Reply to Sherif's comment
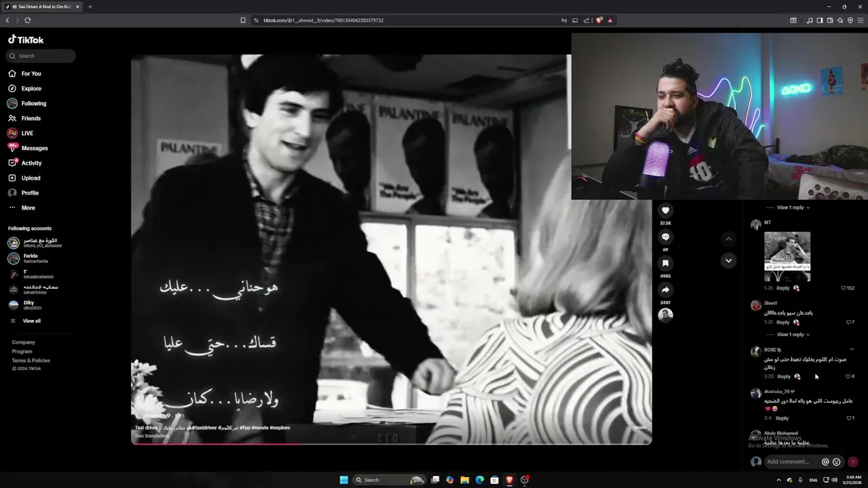This screenshot has width=868, height=488. click(x=783, y=322)
